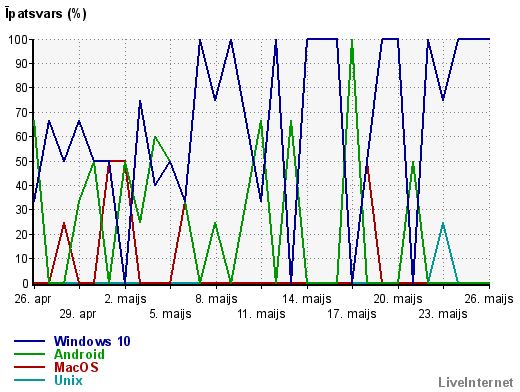The image size is (520, 392).
Task: Click the blue Windows 10 legend line
Action: pos(29,341)
